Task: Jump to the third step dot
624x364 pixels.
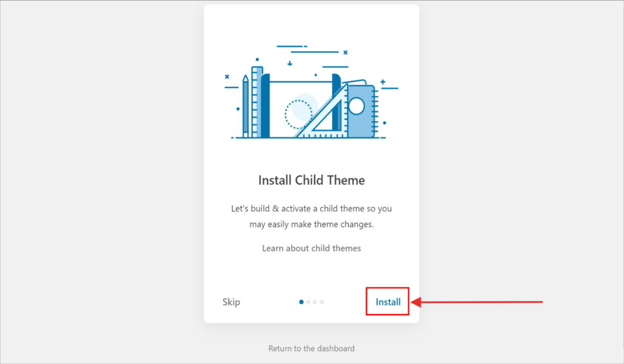Action: pyautogui.click(x=315, y=302)
